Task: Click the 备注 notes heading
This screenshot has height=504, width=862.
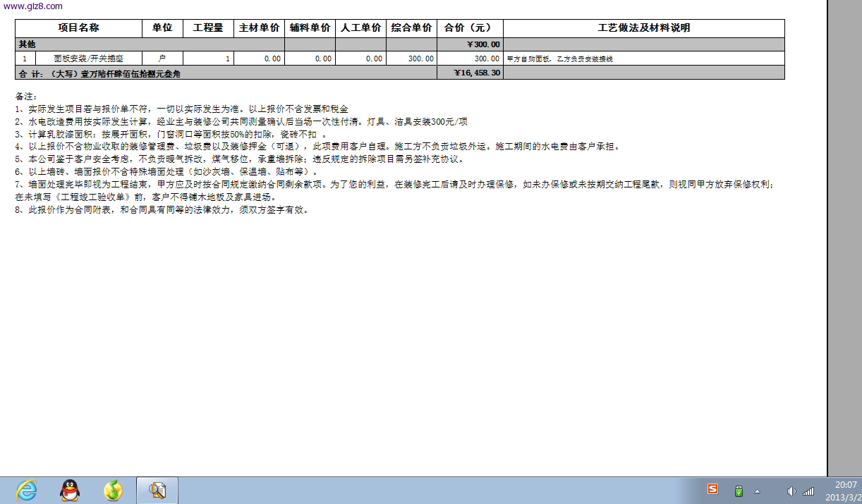Action: pos(25,97)
